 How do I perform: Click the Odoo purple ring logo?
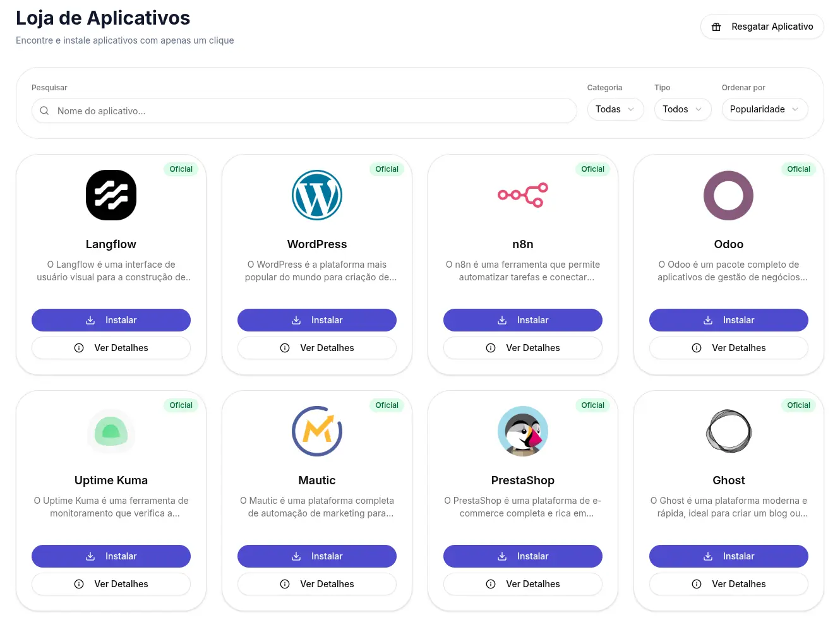click(729, 195)
